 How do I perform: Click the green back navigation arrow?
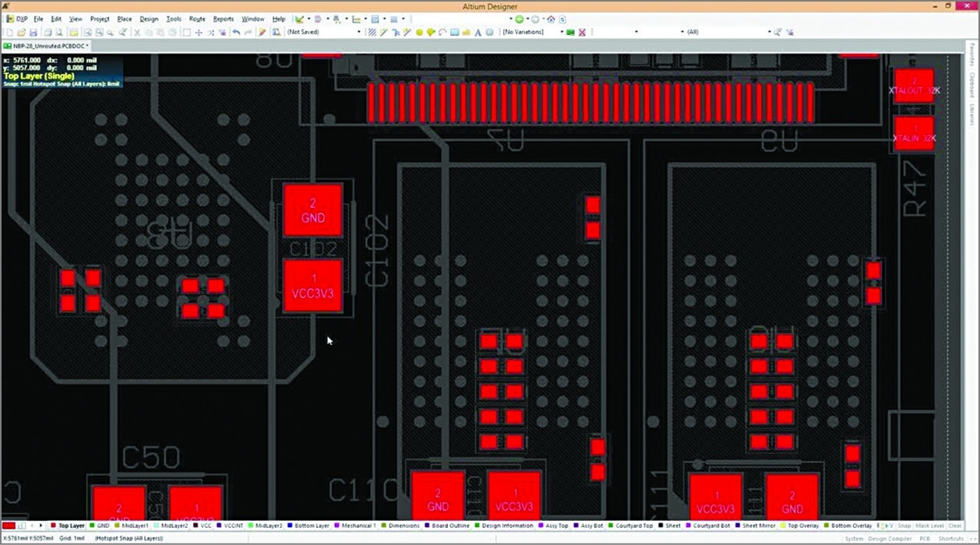[x=519, y=19]
